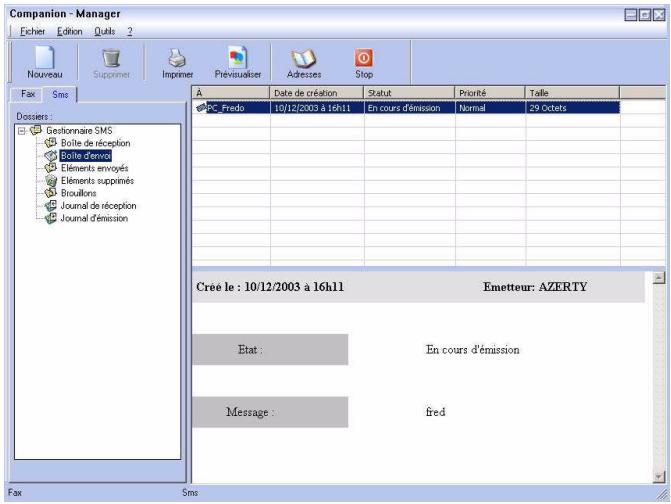Open Journal d'émission

[94, 218]
